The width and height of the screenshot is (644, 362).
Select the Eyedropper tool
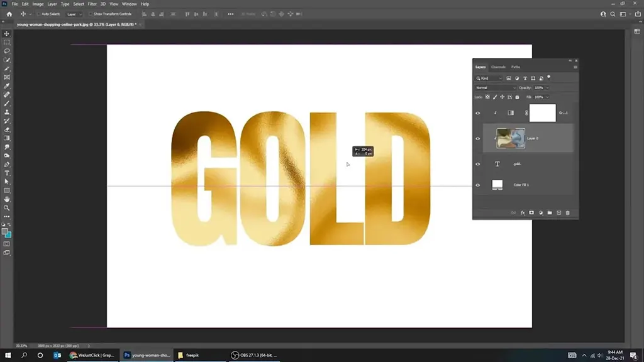click(x=6, y=85)
